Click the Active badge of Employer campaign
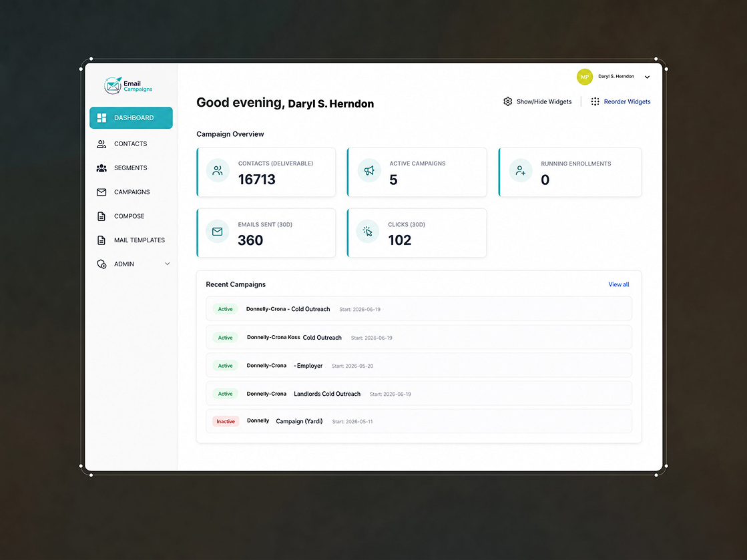 (226, 366)
